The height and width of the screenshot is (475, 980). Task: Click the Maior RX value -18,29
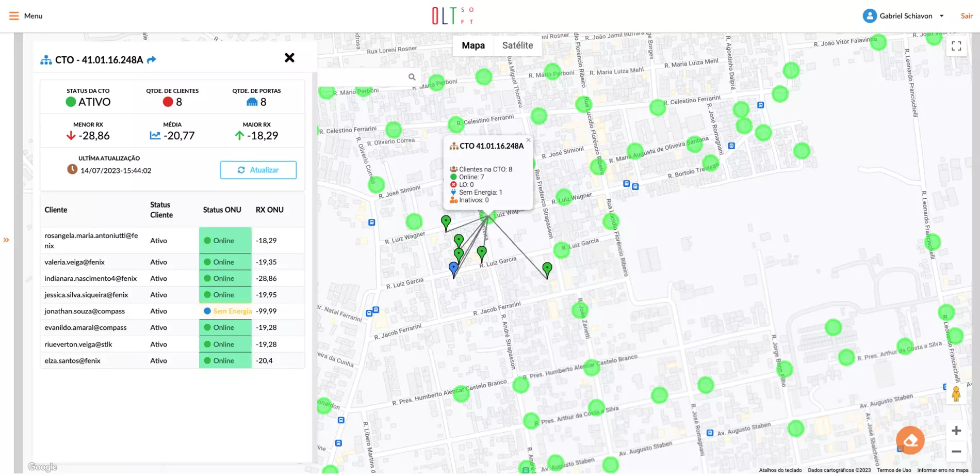(x=256, y=136)
